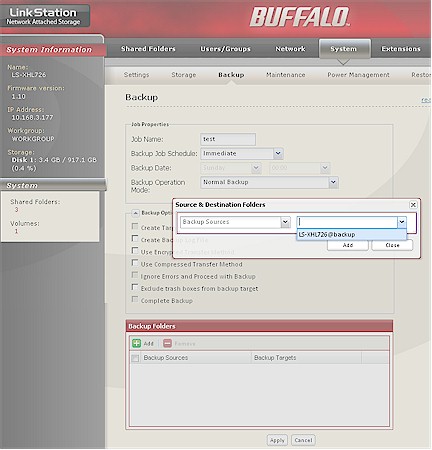Screen dimensions: 432x450
Task: Open the Users/Groups tab
Action: [225, 49]
